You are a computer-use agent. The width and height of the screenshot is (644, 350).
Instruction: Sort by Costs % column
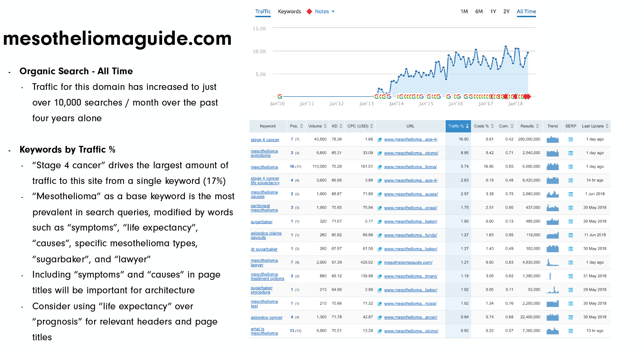click(x=484, y=126)
